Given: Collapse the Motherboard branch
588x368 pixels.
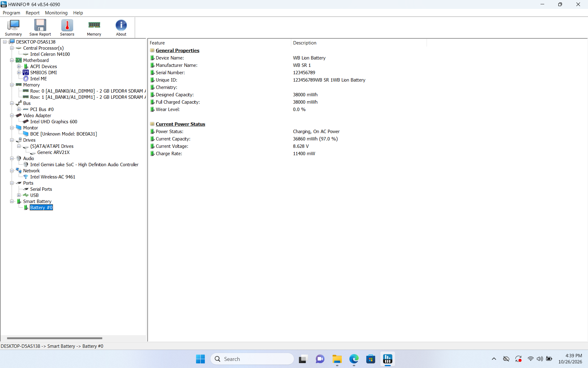Looking at the screenshot, I should tap(12, 60).
